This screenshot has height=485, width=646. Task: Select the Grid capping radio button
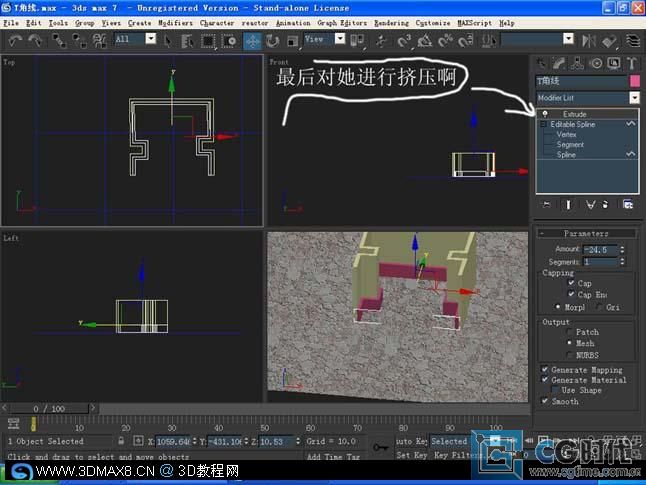[x=599, y=307]
